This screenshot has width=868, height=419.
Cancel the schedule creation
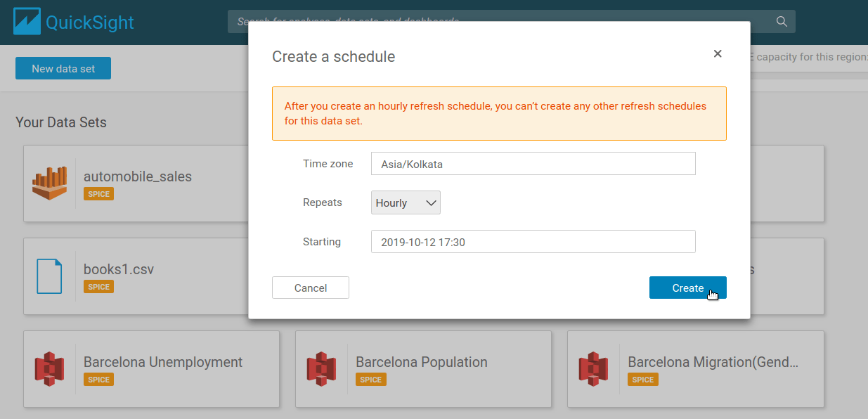(x=310, y=288)
